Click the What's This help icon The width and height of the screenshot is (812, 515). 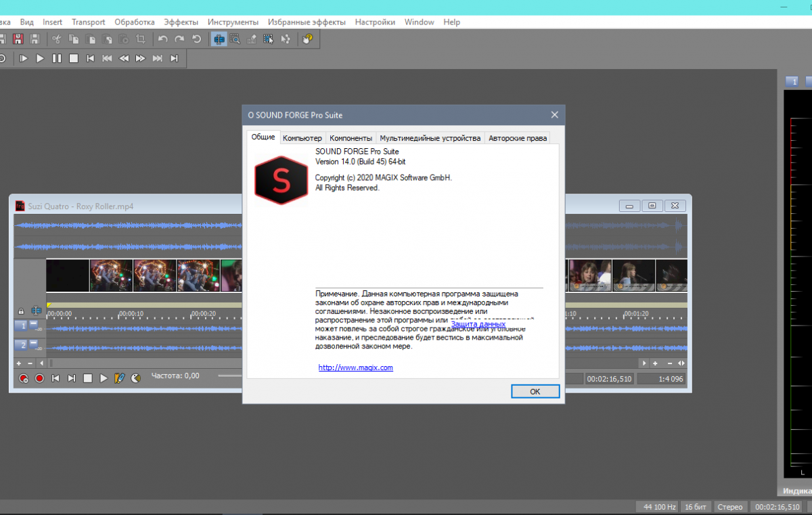pyautogui.click(x=308, y=39)
